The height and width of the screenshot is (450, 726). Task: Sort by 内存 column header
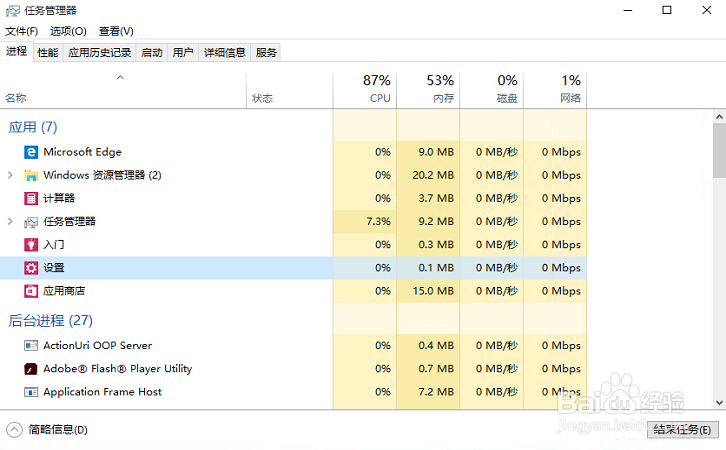(x=428, y=90)
